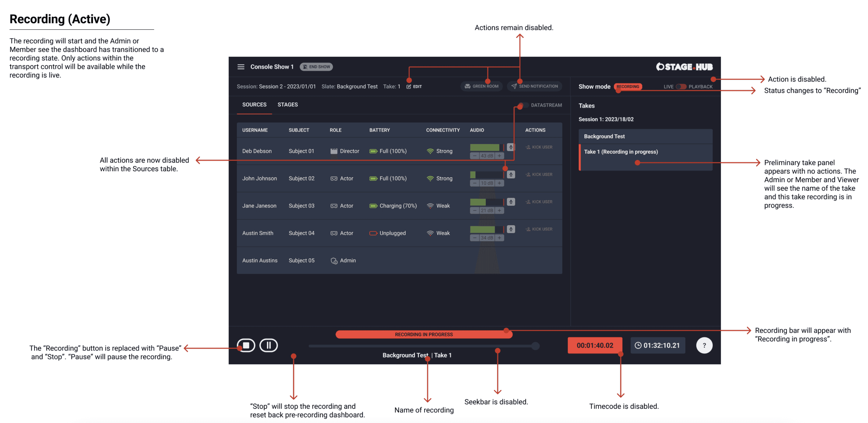Mute Austin Smith's microphone

pos(511,229)
